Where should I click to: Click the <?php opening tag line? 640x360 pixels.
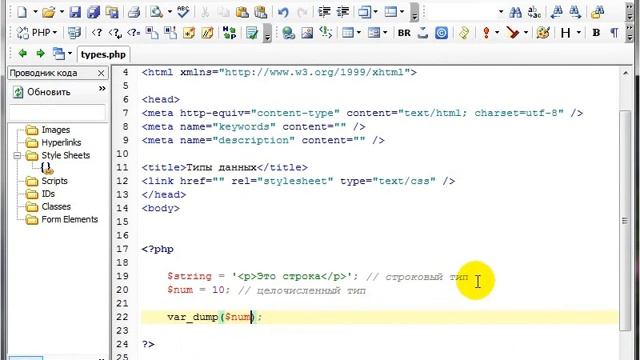(x=158, y=249)
